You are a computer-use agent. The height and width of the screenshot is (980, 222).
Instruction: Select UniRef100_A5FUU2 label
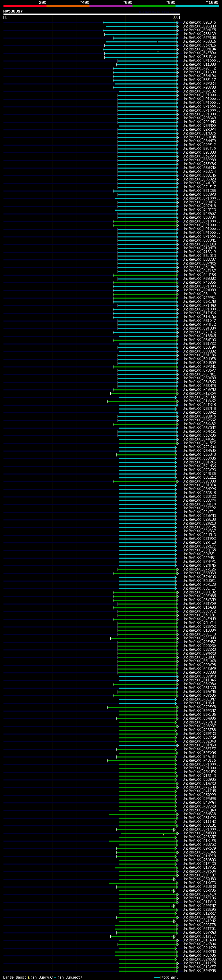click(x=199, y=397)
